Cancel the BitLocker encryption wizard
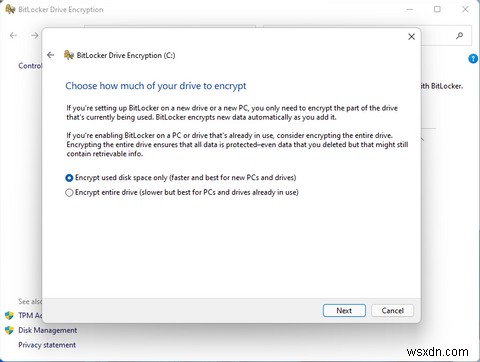 tap(392, 311)
